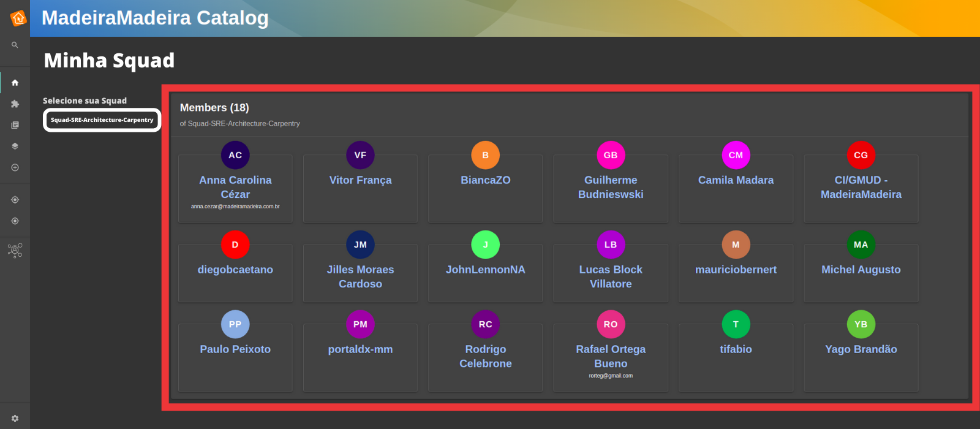Click the VF avatar circle
980x429 pixels.
(360, 155)
